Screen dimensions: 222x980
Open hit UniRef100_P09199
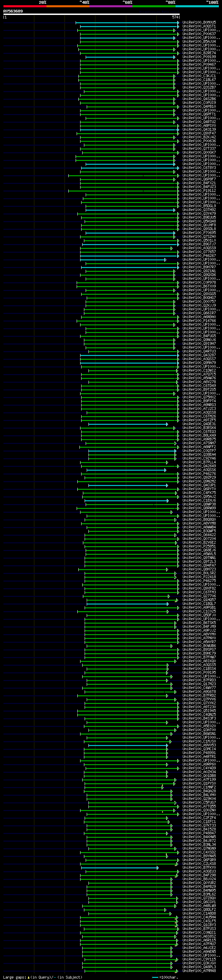(199, 57)
